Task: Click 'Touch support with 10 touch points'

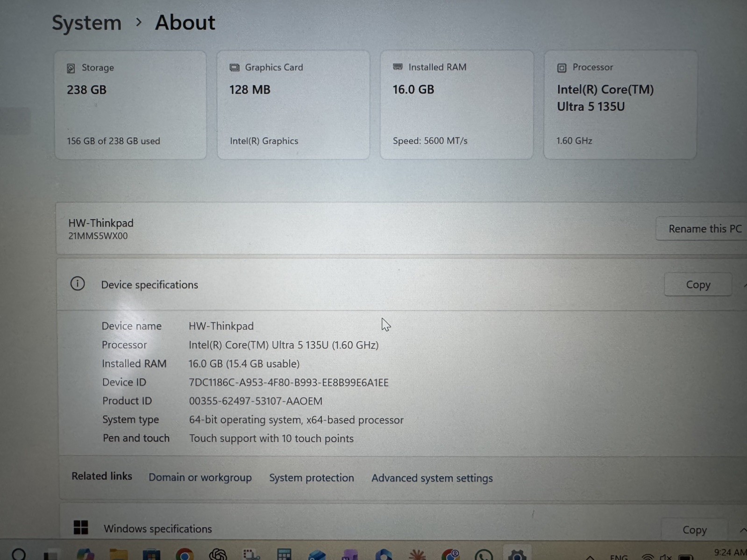Action: (271, 439)
